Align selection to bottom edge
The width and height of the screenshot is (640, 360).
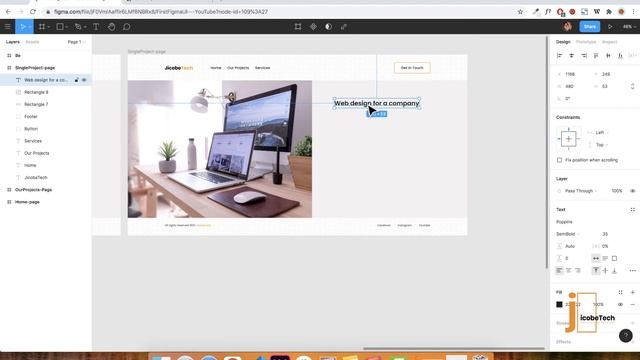(620, 56)
